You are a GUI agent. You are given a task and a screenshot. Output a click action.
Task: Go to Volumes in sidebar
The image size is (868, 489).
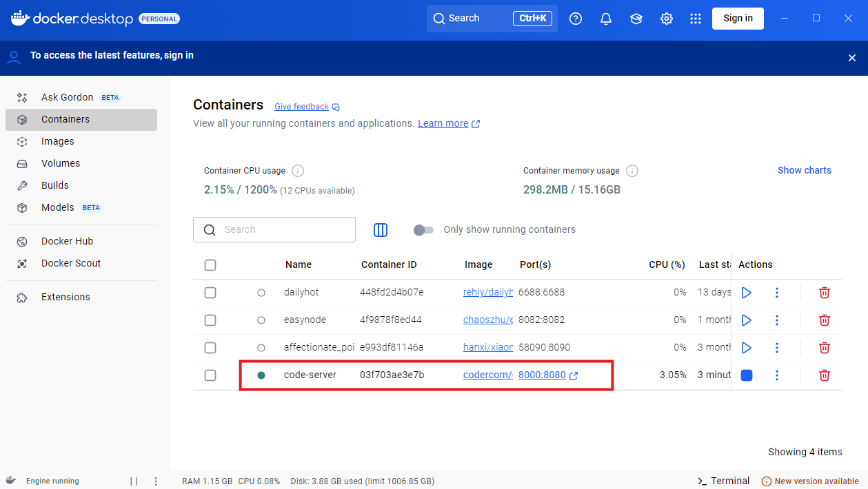81,164
